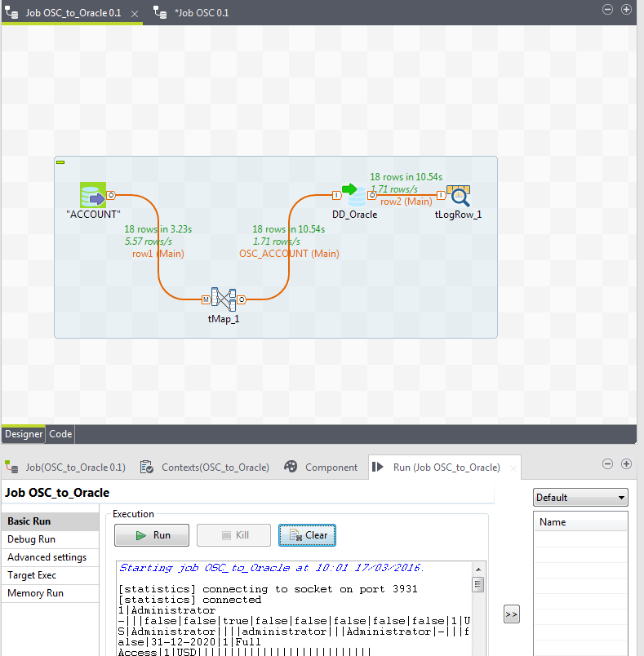Open the Default context dropdown
The width and height of the screenshot is (644, 656).
tap(580, 498)
